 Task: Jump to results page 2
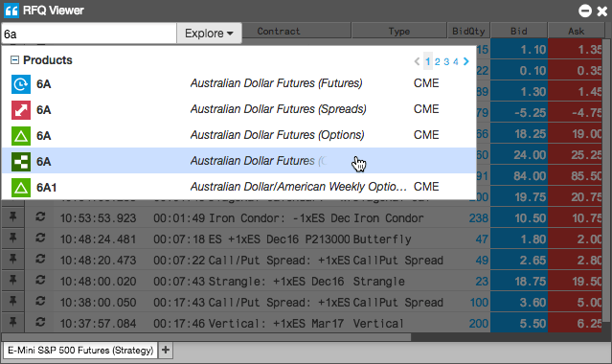pyautogui.click(x=437, y=61)
